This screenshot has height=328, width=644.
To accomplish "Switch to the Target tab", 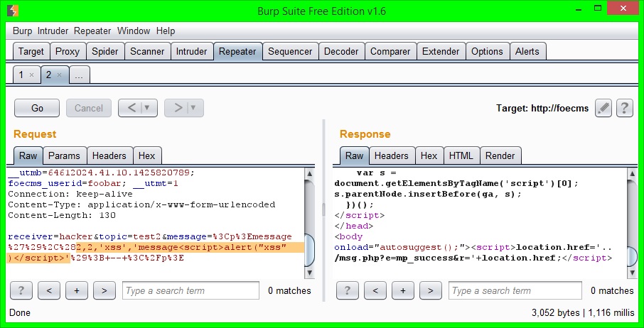I will 31,52.
